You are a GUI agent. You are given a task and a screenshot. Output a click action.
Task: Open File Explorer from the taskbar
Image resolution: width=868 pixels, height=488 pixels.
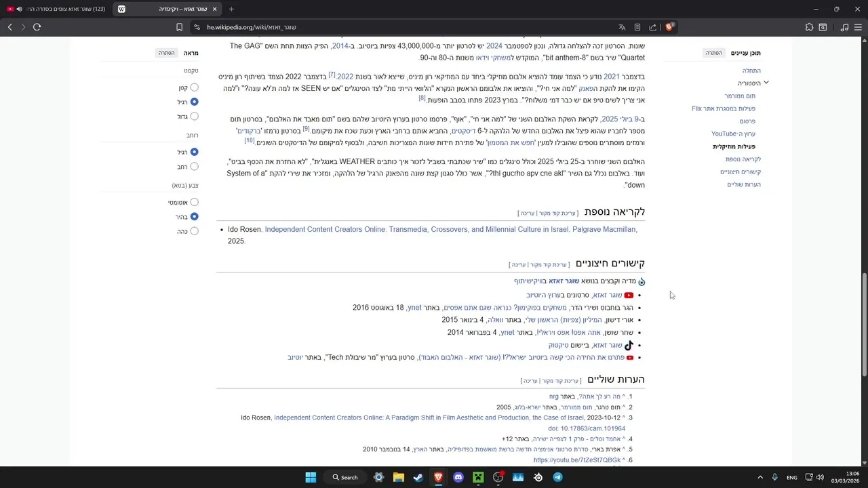pos(399,477)
